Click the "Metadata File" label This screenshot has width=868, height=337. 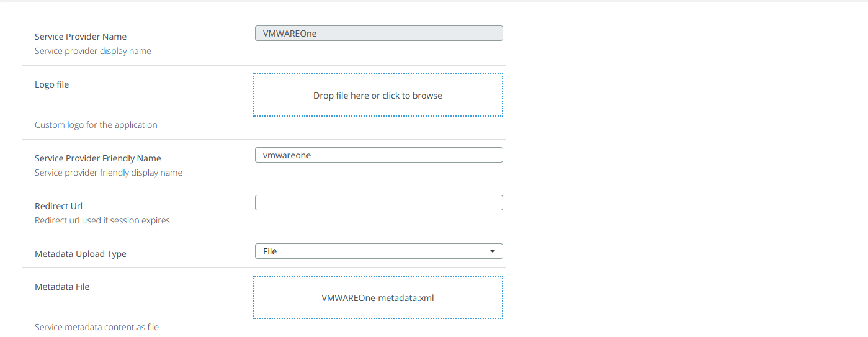pyautogui.click(x=62, y=287)
